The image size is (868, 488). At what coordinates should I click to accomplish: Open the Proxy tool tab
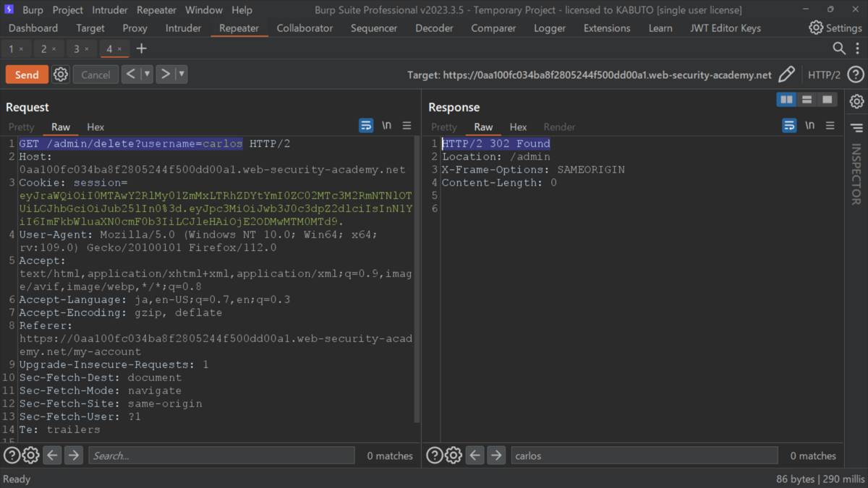coord(135,28)
